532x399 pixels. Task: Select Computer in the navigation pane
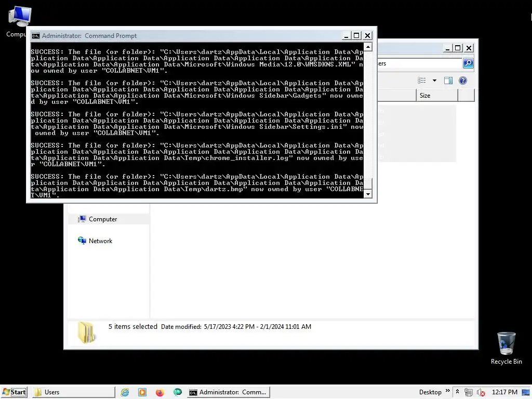click(109, 219)
